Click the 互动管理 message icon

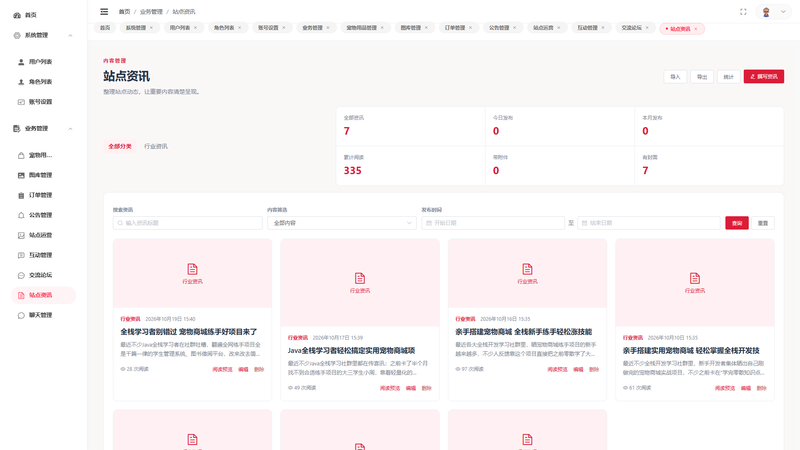point(21,255)
